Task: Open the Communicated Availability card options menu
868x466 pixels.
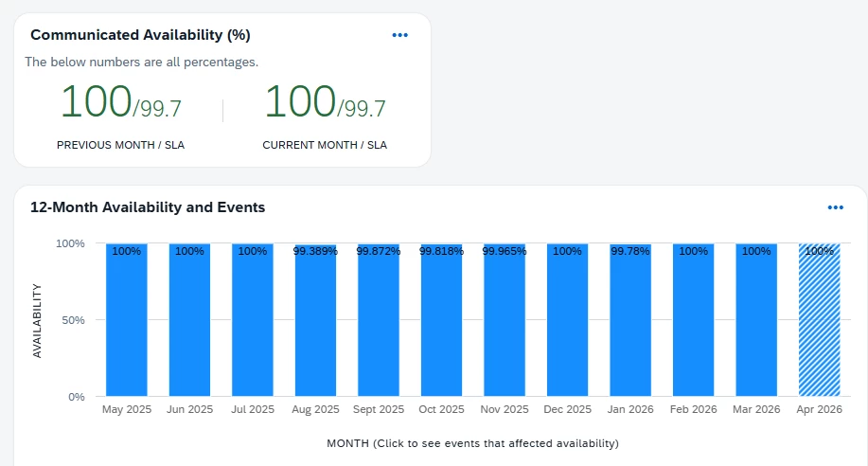Action: (399, 35)
